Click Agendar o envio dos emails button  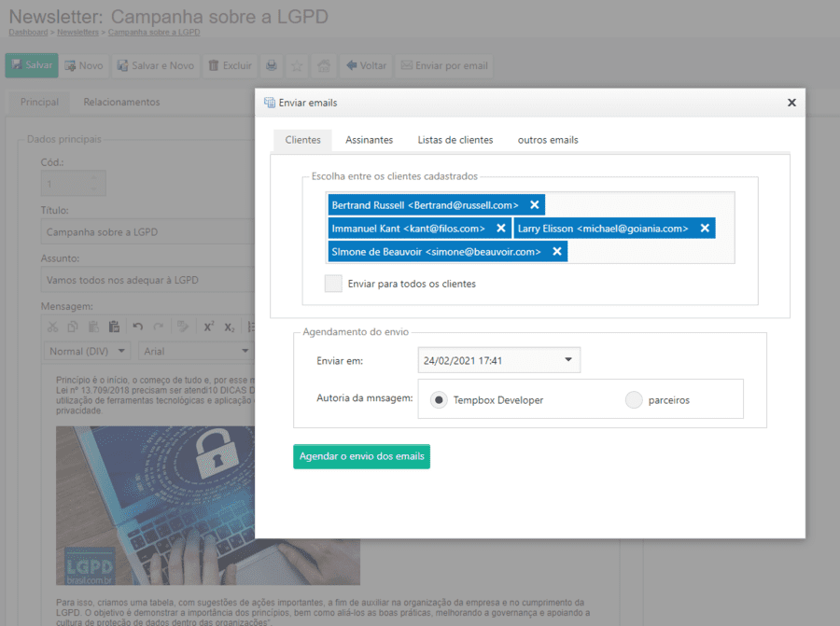tap(361, 456)
